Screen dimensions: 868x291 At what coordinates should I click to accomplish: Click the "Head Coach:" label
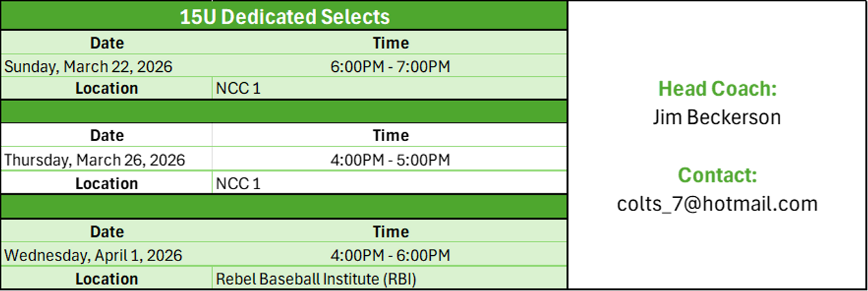click(717, 88)
